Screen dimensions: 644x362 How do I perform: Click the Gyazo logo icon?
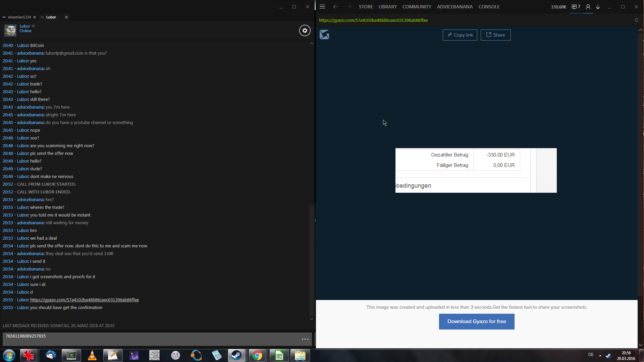tap(324, 35)
